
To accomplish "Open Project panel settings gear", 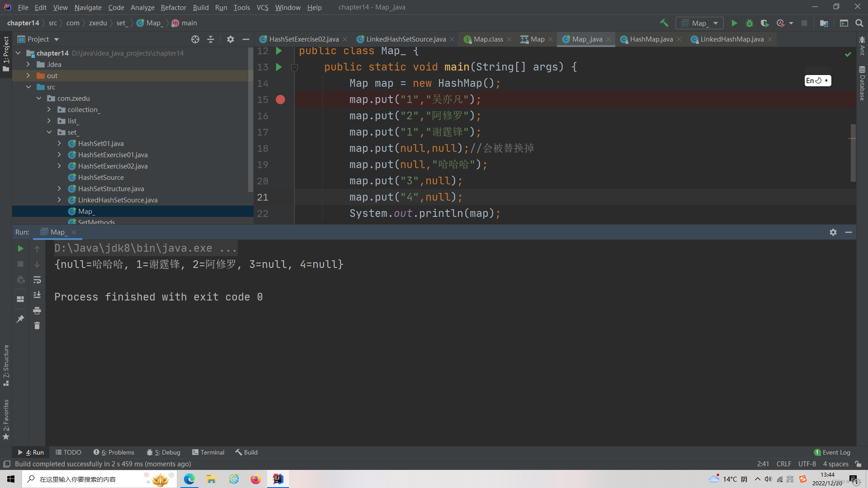I will tap(231, 39).
